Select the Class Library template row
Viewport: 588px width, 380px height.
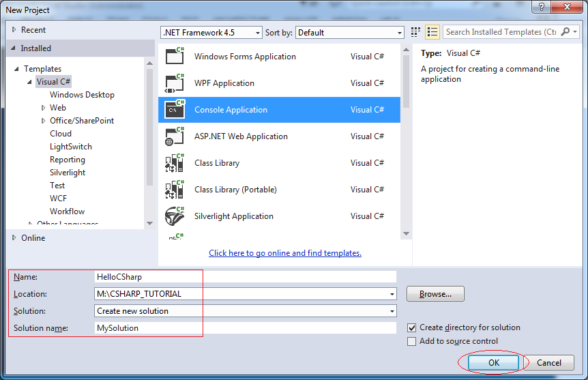coord(280,163)
